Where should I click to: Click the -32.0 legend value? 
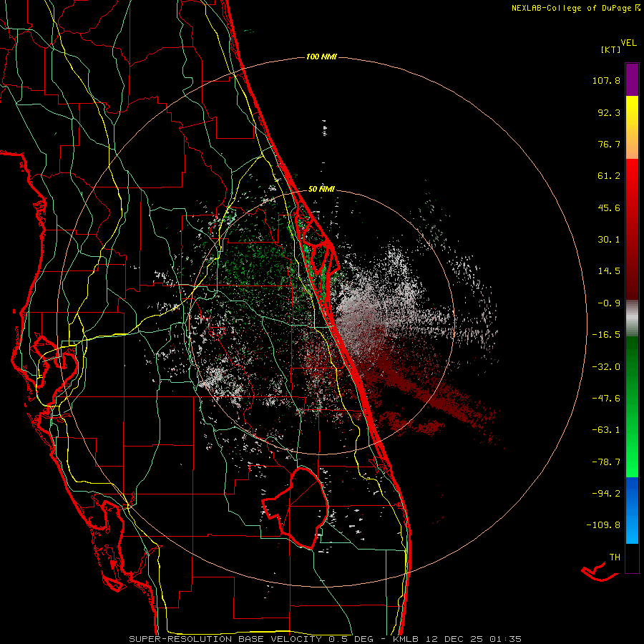click(x=606, y=367)
